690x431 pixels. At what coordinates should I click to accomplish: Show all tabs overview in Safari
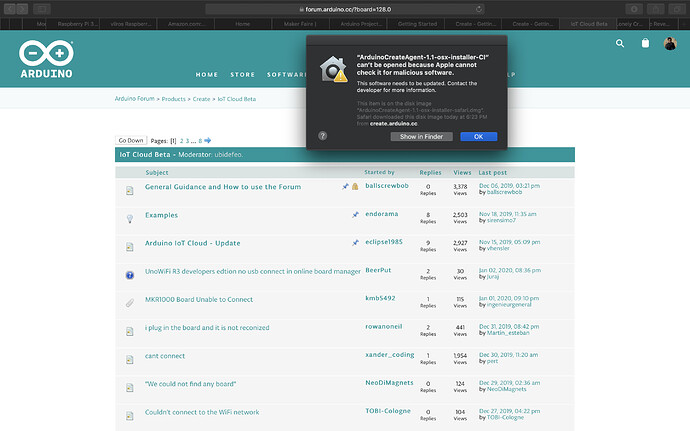[677, 9]
